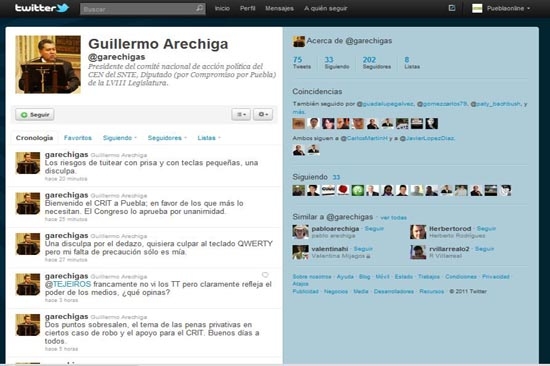Screen dimensions: 550x366
Task: Open the Desarrolladores footer link
Action: pos(394,291)
